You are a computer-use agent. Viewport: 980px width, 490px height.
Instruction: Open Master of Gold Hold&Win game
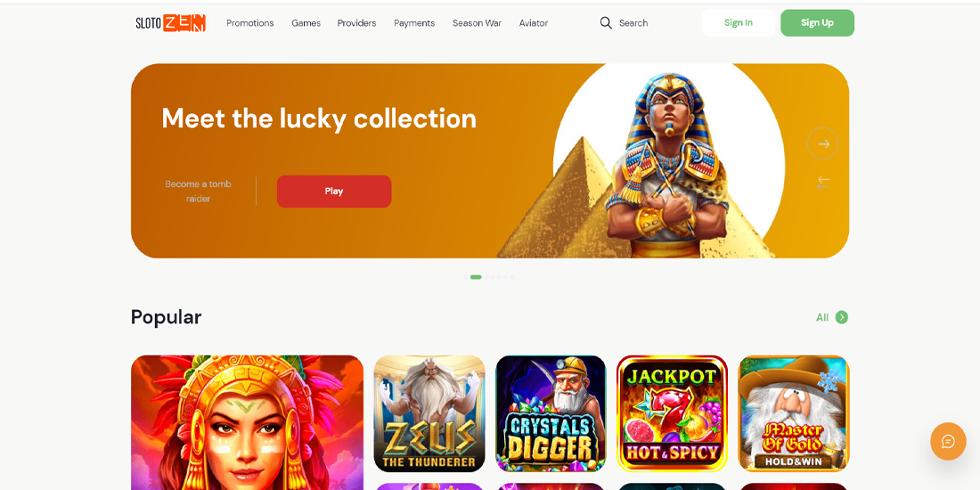(794, 413)
